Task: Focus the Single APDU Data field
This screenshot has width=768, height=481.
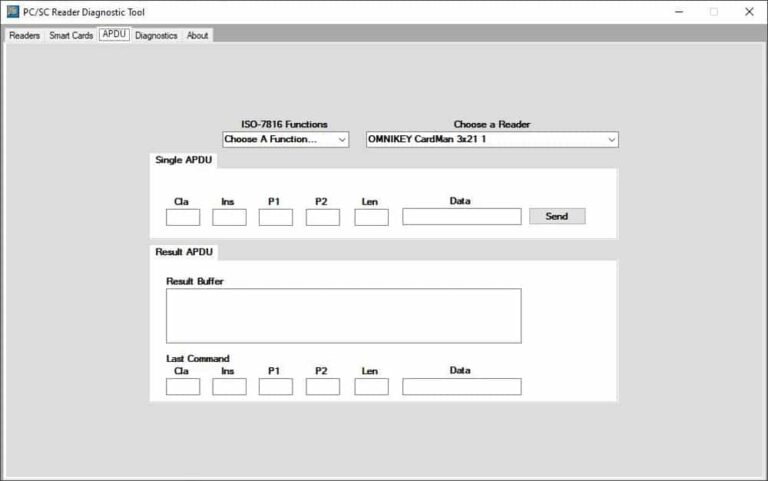Action: 462,216
